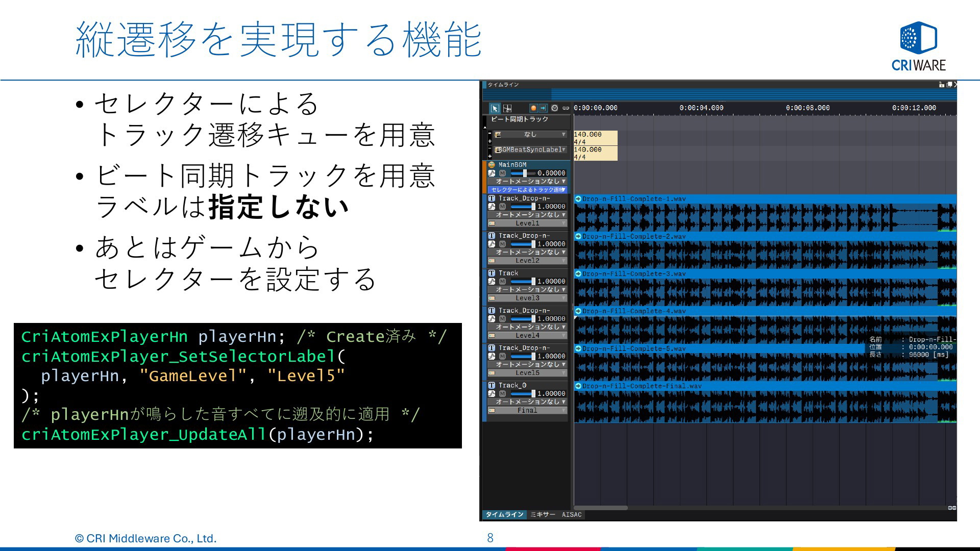The width and height of the screenshot is (980, 551).
Task: Click plus button under the 'なし' beat sync row
Action: coord(490,141)
